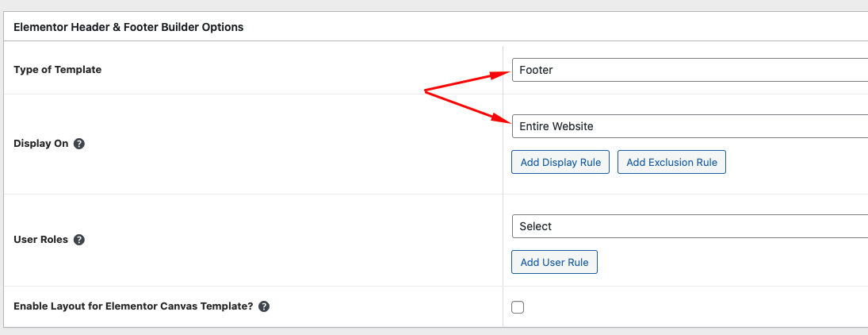Click the point where both red arrows start
The image size is (868, 335).
pos(426,91)
